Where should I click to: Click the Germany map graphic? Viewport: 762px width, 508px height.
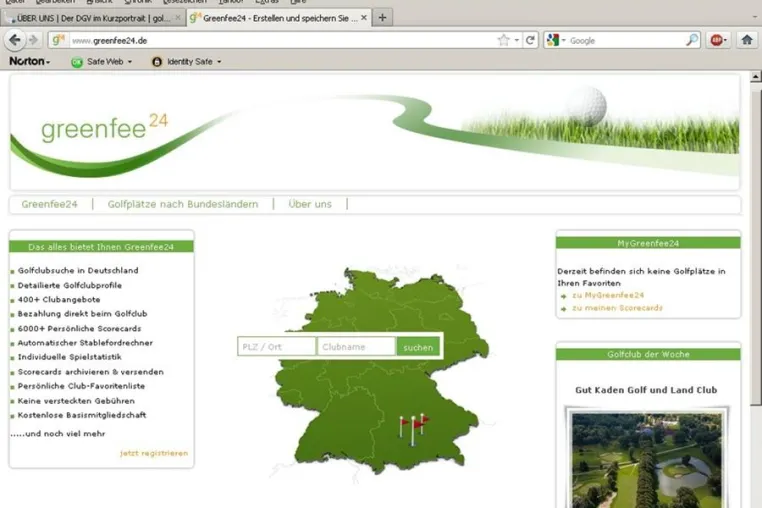(381, 370)
